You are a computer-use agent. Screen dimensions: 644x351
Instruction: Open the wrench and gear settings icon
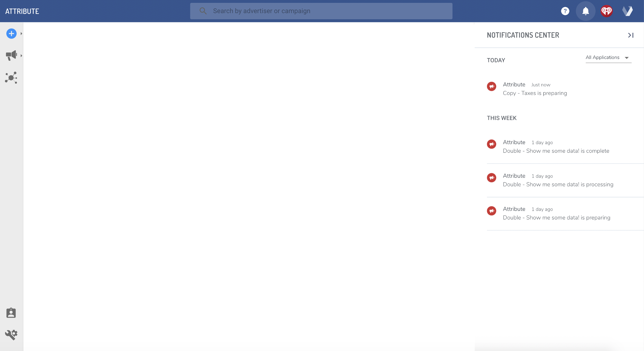(11, 335)
